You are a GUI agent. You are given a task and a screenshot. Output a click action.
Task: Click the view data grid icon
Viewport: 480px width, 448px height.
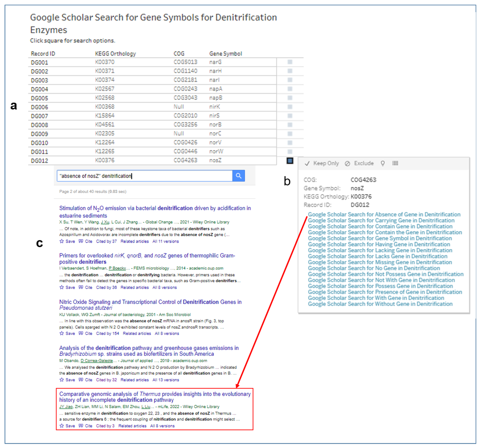[395, 163]
